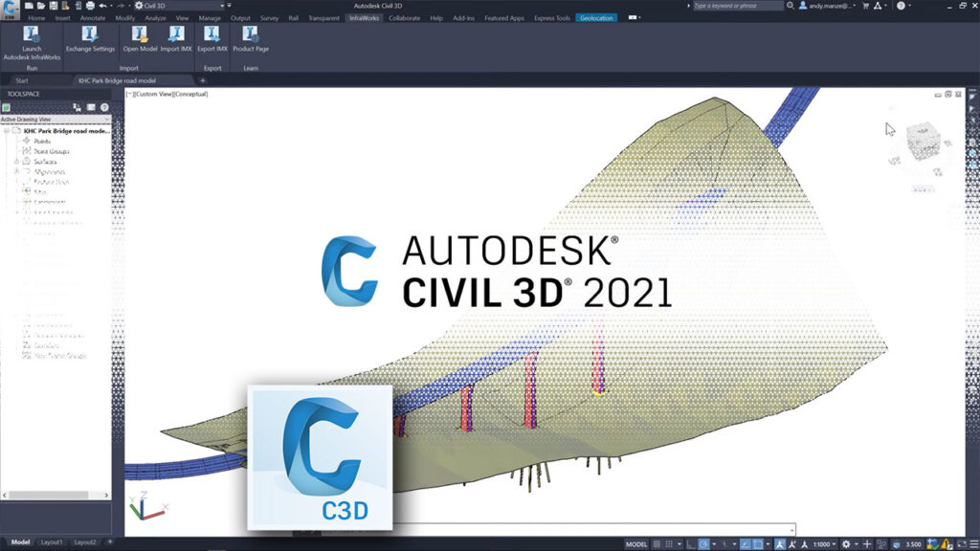Select the Geolocation ribbon tab
The height and width of the screenshot is (551, 980).
tap(596, 18)
